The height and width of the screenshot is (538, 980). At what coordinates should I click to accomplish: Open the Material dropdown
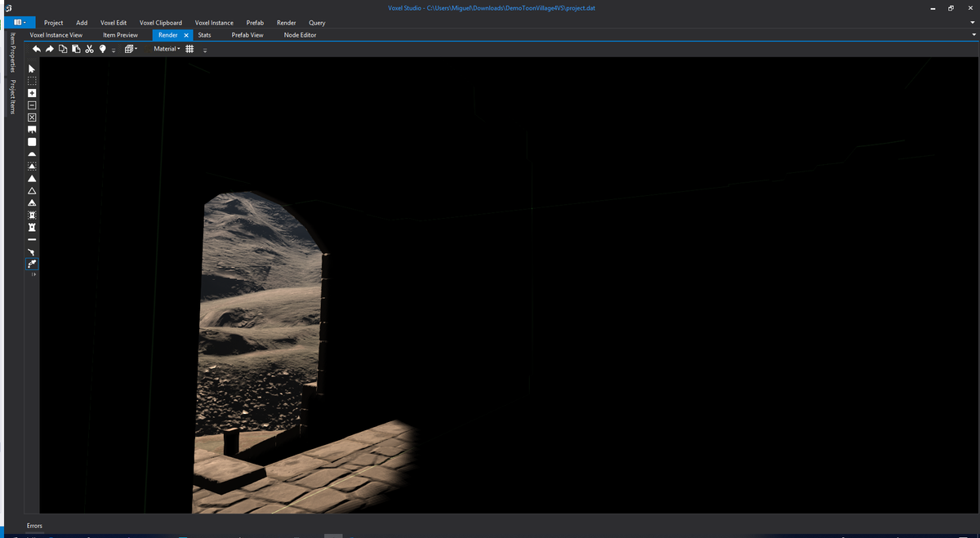coord(167,49)
